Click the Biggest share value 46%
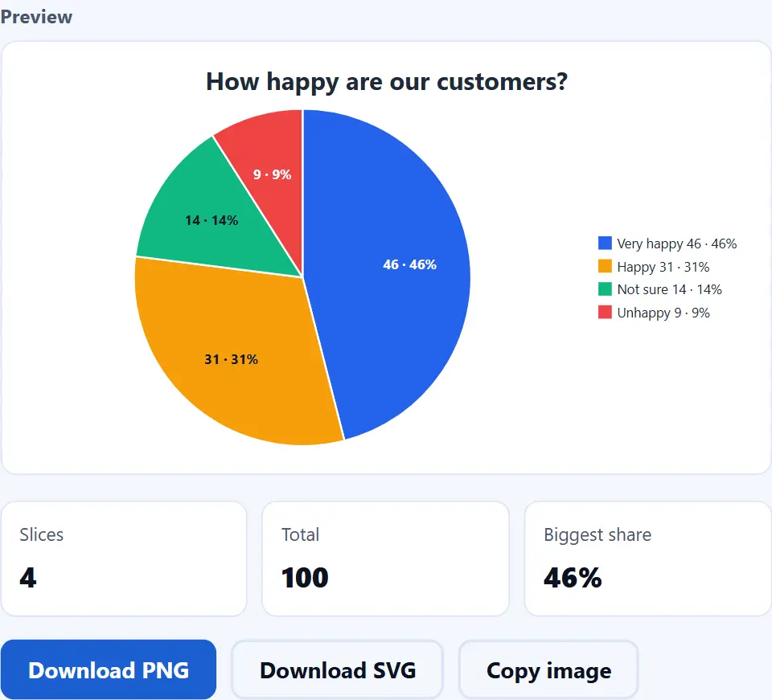This screenshot has height=700, width=772. pos(573,578)
